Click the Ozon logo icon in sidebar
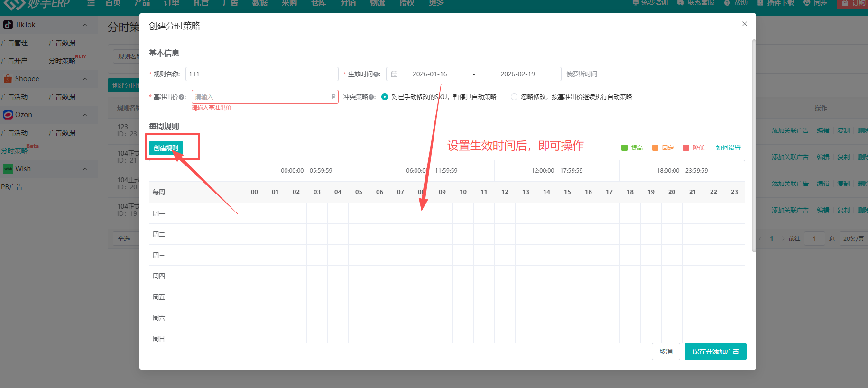 coord(8,115)
